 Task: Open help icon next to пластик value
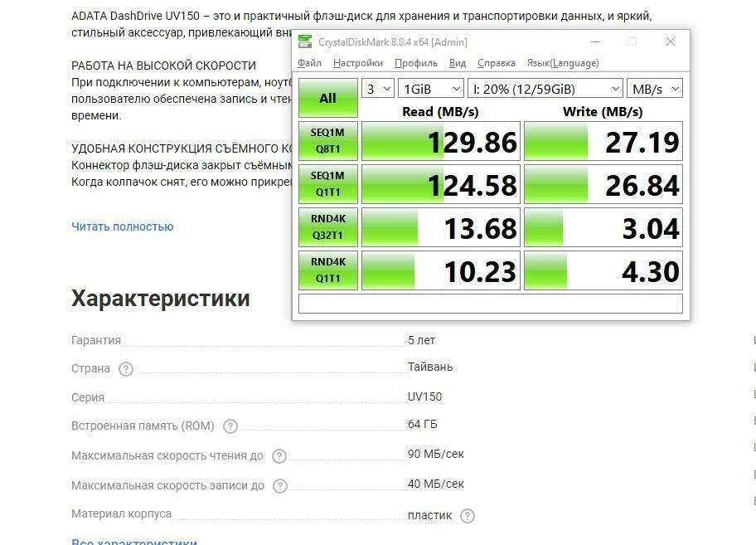pos(468,516)
